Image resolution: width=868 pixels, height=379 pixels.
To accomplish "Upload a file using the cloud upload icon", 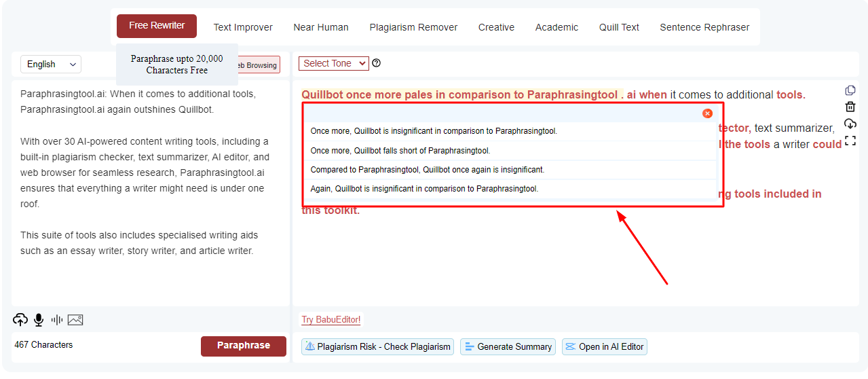I will click(20, 319).
